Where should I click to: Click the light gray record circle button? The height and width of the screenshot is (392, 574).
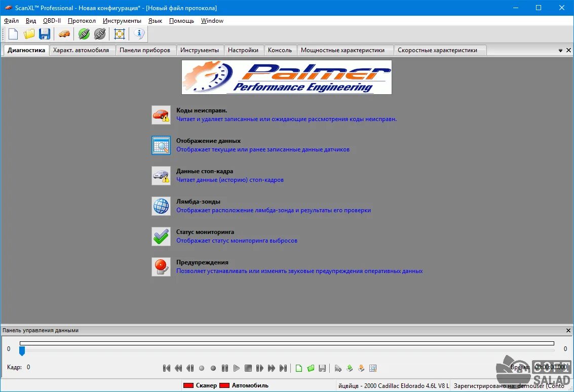pos(201,368)
